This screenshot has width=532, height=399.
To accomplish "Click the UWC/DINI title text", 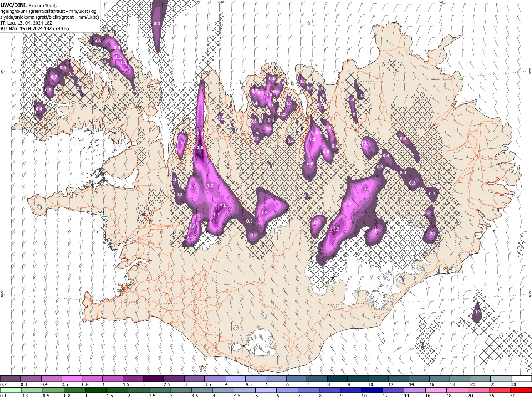I will pos(14,5).
